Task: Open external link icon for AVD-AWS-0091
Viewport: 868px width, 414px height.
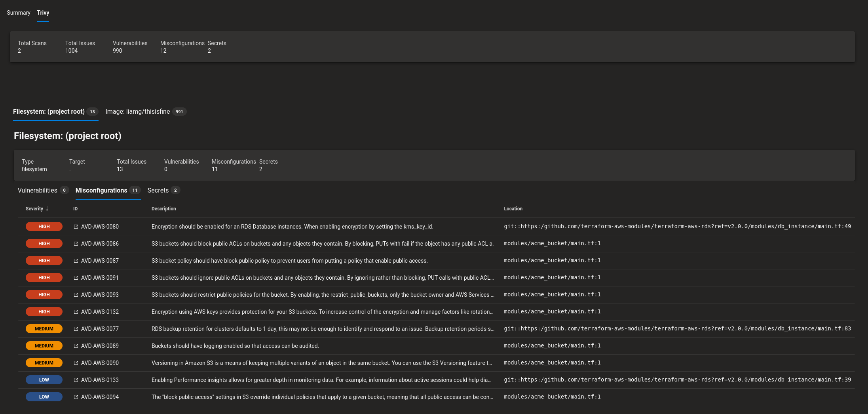Action: [x=76, y=278]
